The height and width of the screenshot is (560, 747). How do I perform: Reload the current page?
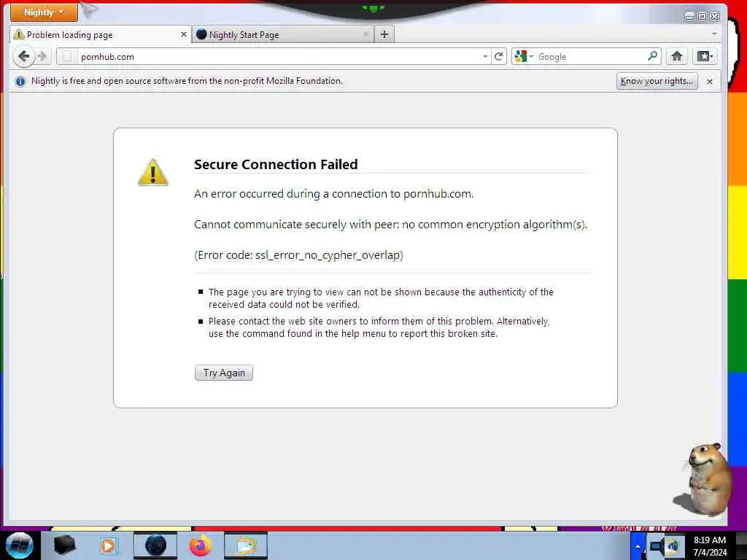coord(499,57)
